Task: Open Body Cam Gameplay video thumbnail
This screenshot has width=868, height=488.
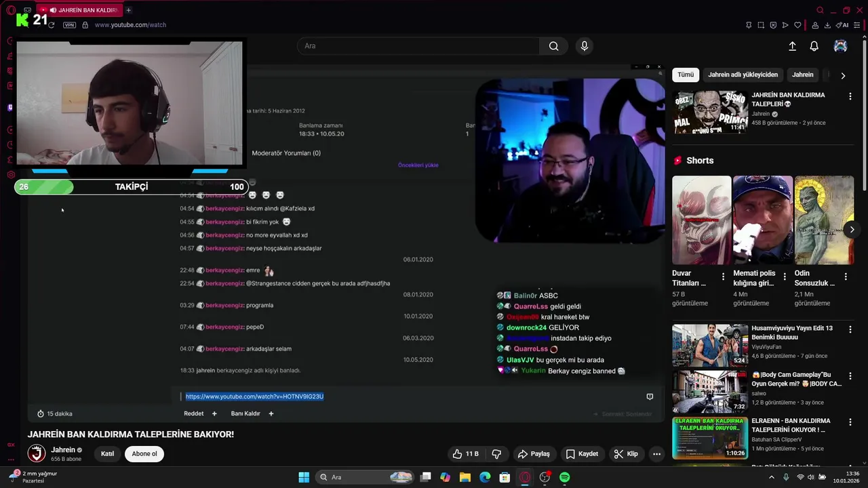Action: click(x=710, y=392)
